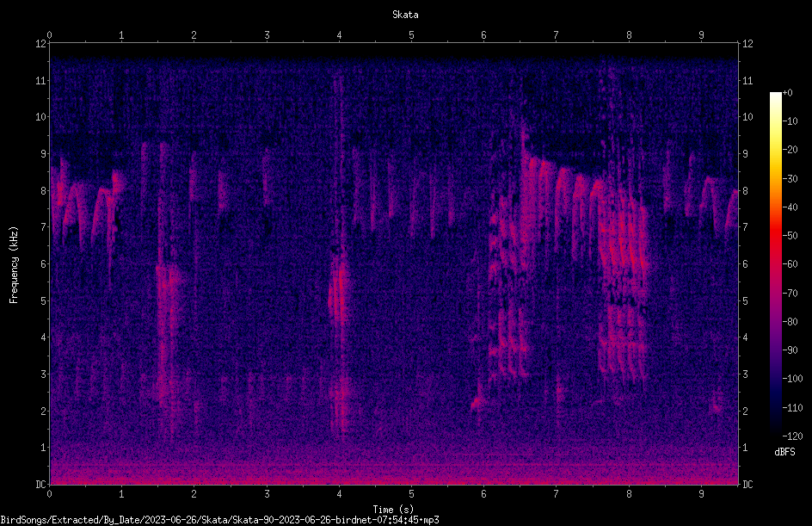The height and width of the screenshot is (526, 812).
Task: Click the "Frequency (kHz)" vertical axis label
Action: coord(14,265)
